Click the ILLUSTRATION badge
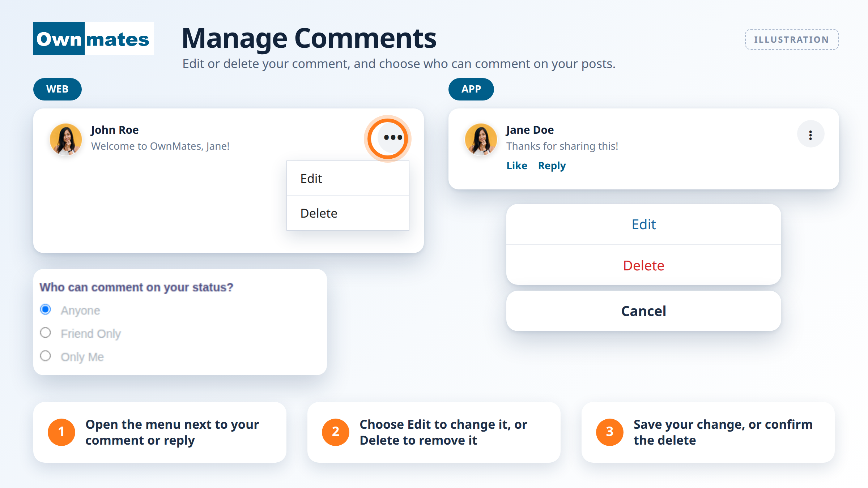This screenshot has height=488, width=868. [792, 39]
